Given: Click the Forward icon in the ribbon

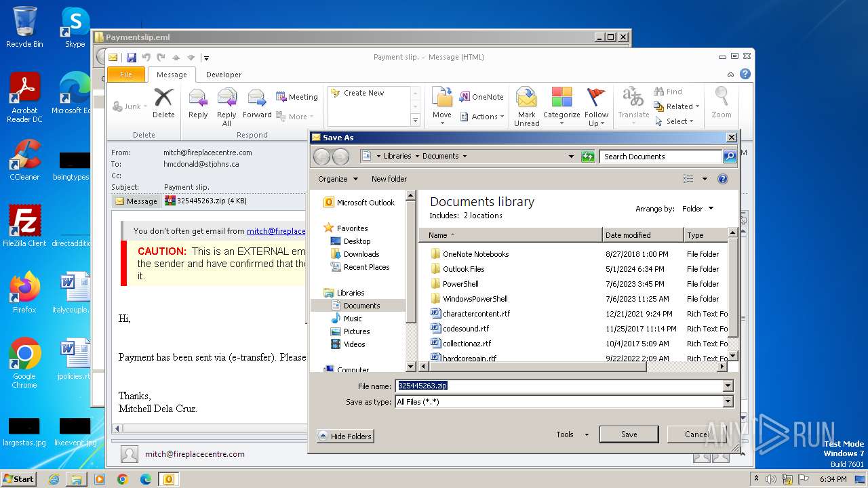Looking at the screenshot, I should click(x=257, y=103).
